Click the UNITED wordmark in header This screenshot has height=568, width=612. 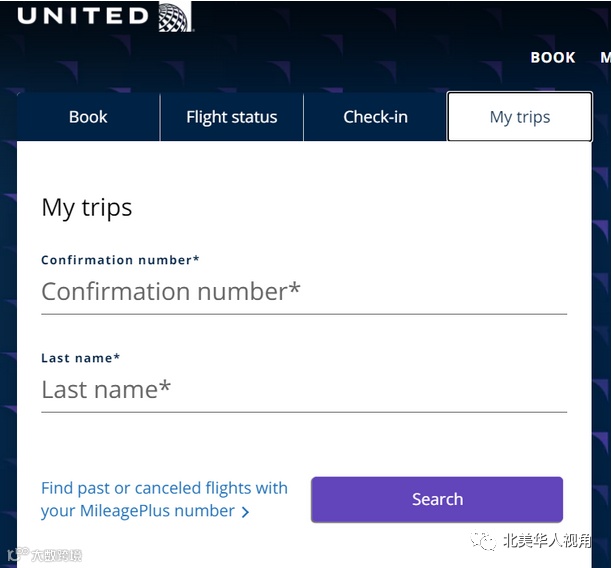pos(83,16)
